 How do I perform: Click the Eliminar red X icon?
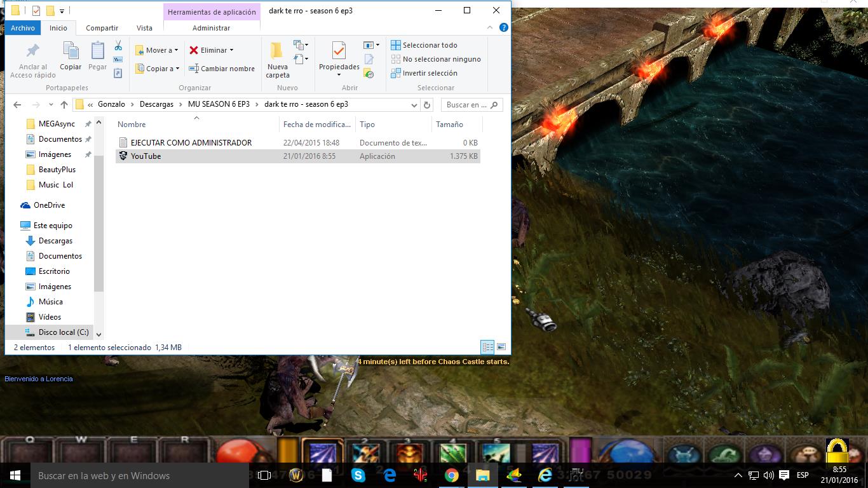coord(194,50)
